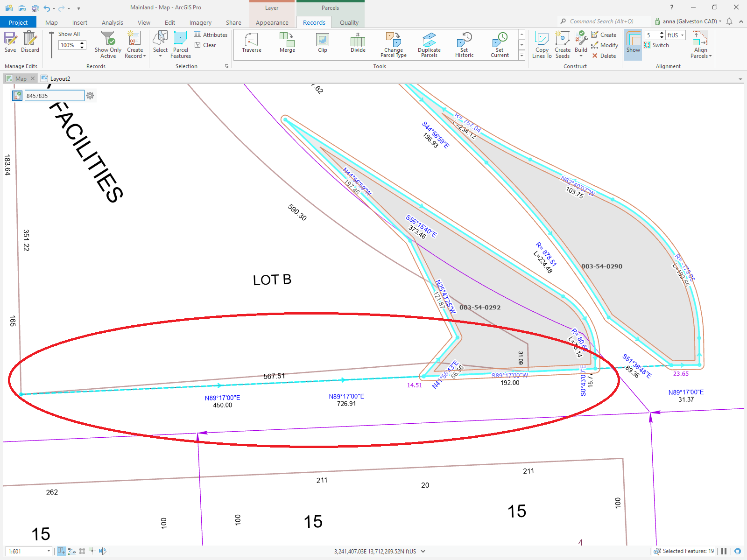Open the anna (Galveston CAD) account menu
Image resolution: width=747 pixels, height=560 pixels.
click(687, 21)
